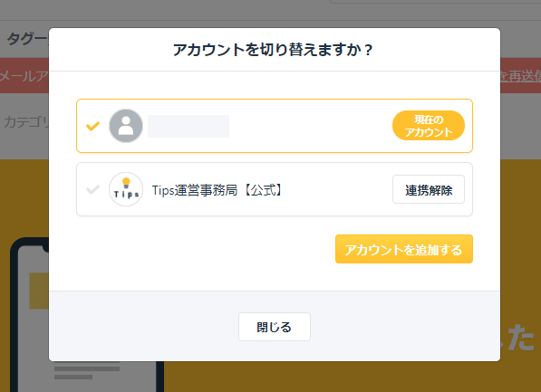Choose the second account row card

(x=275, y=189)
